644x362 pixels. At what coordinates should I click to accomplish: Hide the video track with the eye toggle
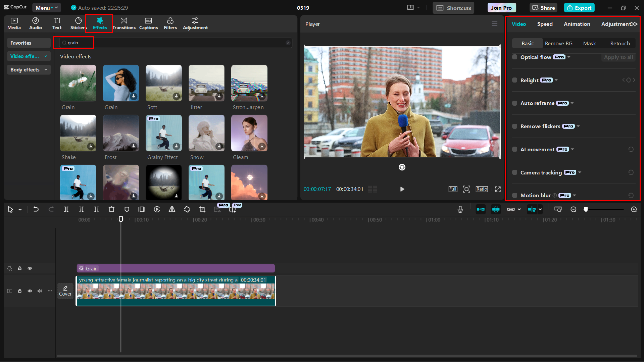pos(30,291)
